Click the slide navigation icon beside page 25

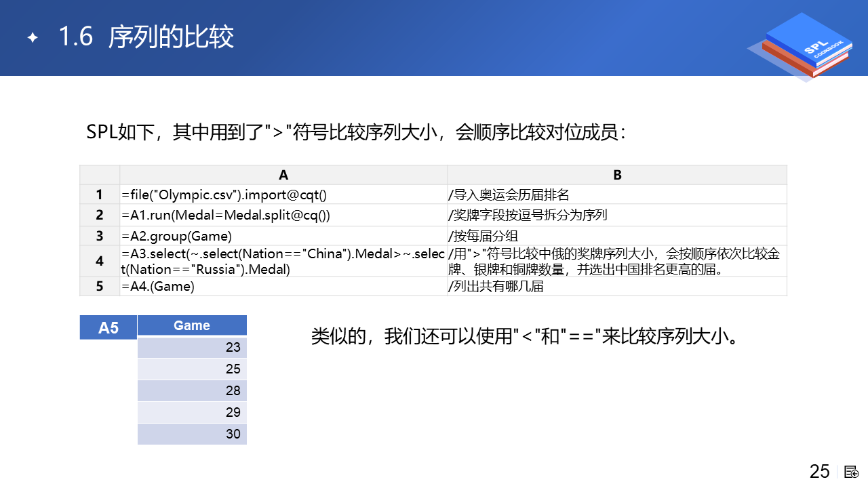852,472
